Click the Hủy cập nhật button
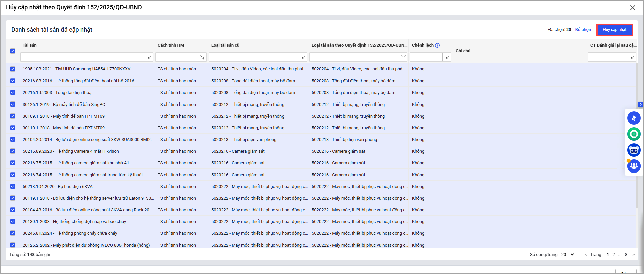Screen dimensions: 644x274 614,30
